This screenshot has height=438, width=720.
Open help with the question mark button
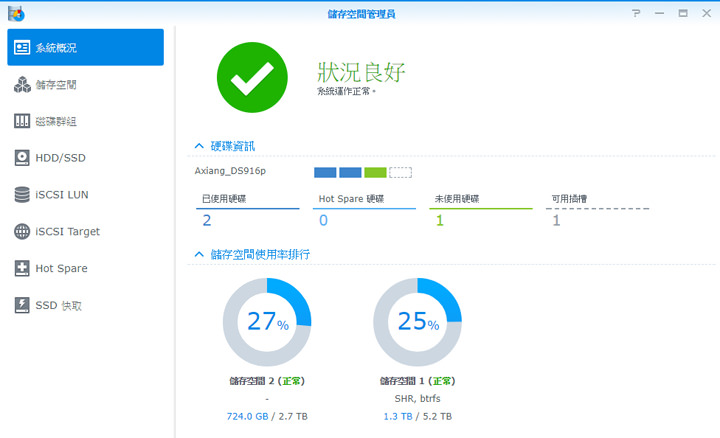tap(637, 13)
